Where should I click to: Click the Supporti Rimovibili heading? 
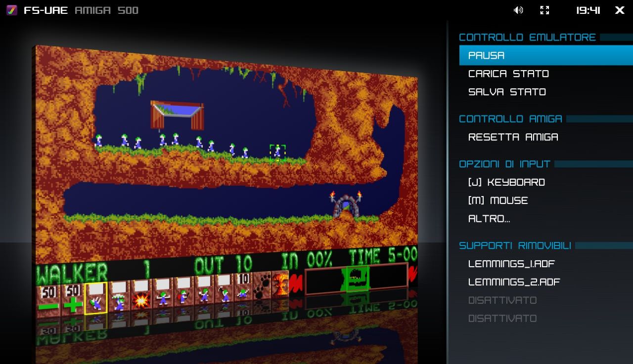(x=515, y=245)
